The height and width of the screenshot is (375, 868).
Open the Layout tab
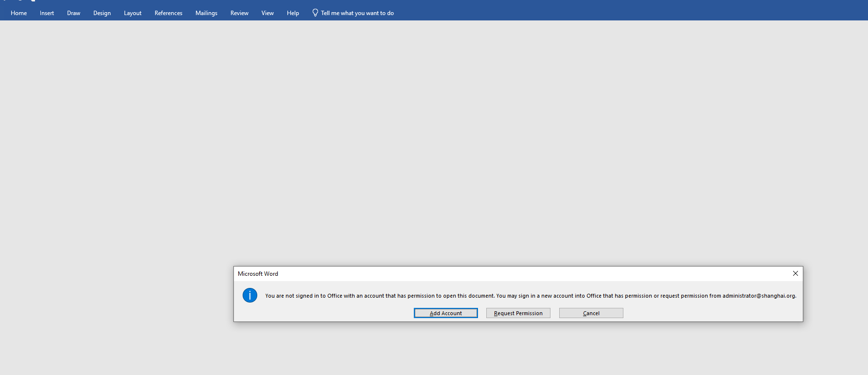click(x=133, y=13)
